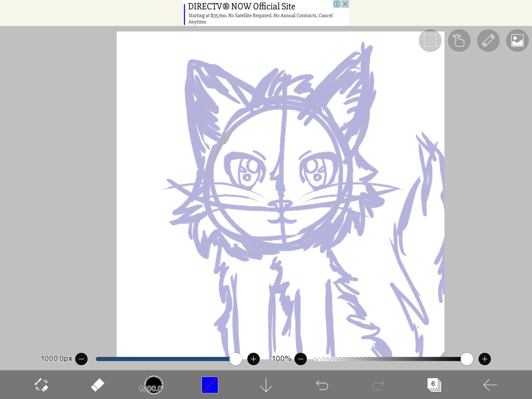Tap the back arrow to exit canvas
This screenshot has height=399, width=532.
[x=490, y=385]
